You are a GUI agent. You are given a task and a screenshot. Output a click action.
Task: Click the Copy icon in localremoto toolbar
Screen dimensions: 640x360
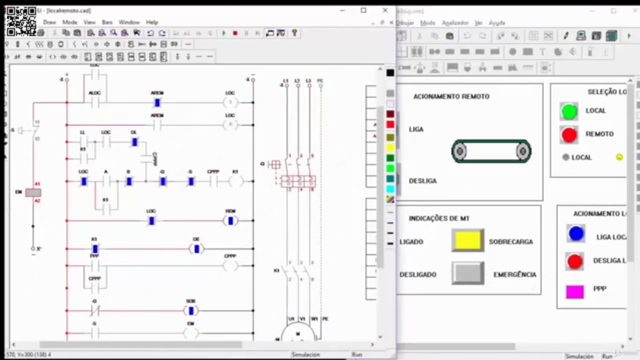coord(66,33)
